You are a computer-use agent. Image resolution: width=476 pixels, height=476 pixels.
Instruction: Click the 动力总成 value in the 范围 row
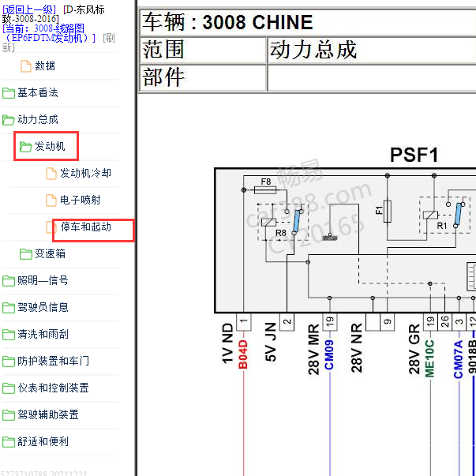[313, 50]
